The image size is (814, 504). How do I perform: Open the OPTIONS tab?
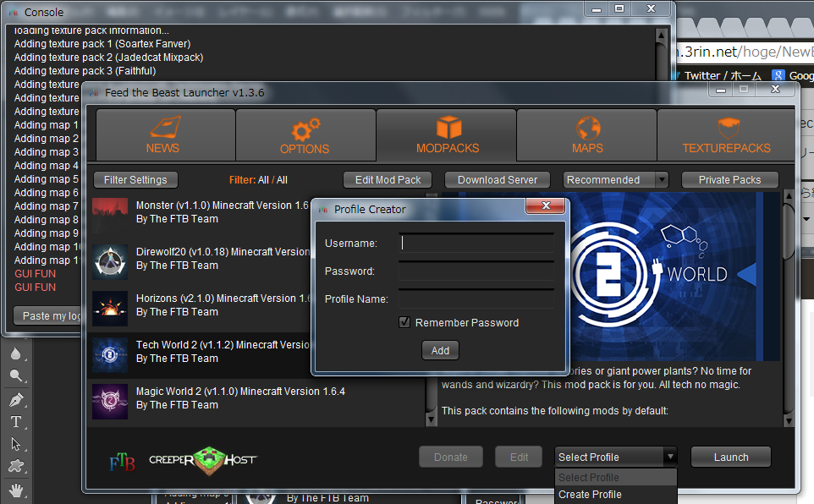(x=305, y=135)
